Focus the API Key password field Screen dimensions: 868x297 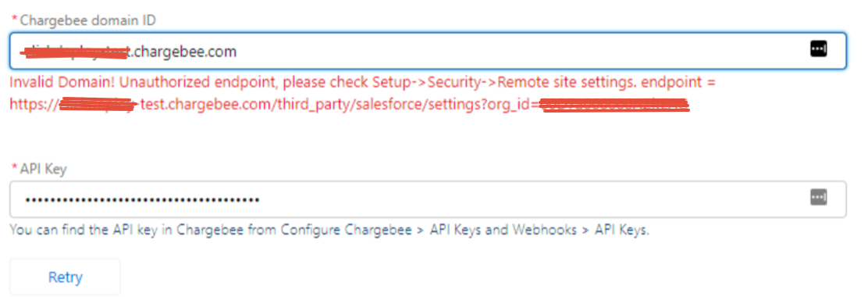427,199
